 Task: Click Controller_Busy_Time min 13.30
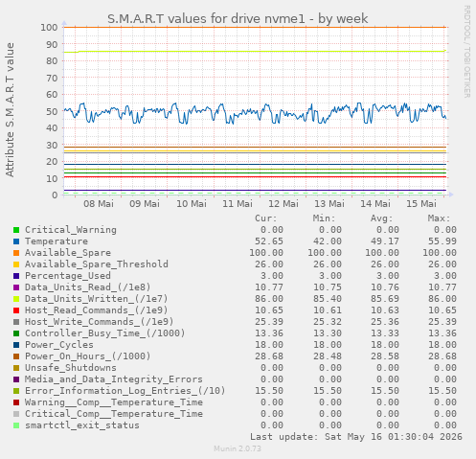tap(328, 333)
